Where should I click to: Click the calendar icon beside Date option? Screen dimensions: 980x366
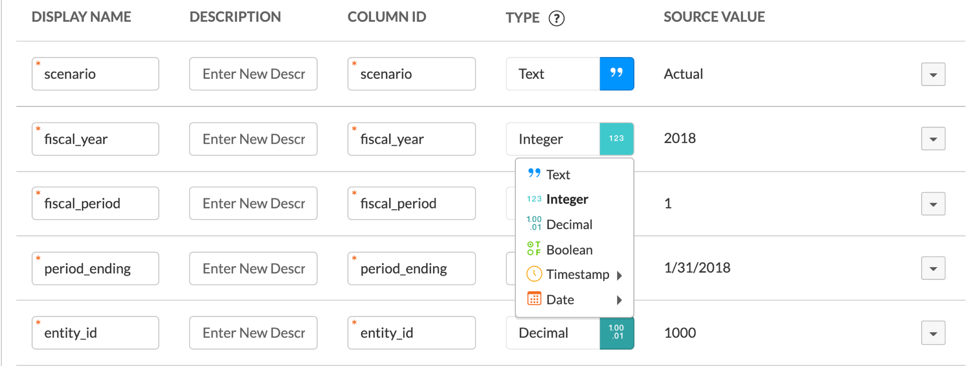[x=534, y=300]
